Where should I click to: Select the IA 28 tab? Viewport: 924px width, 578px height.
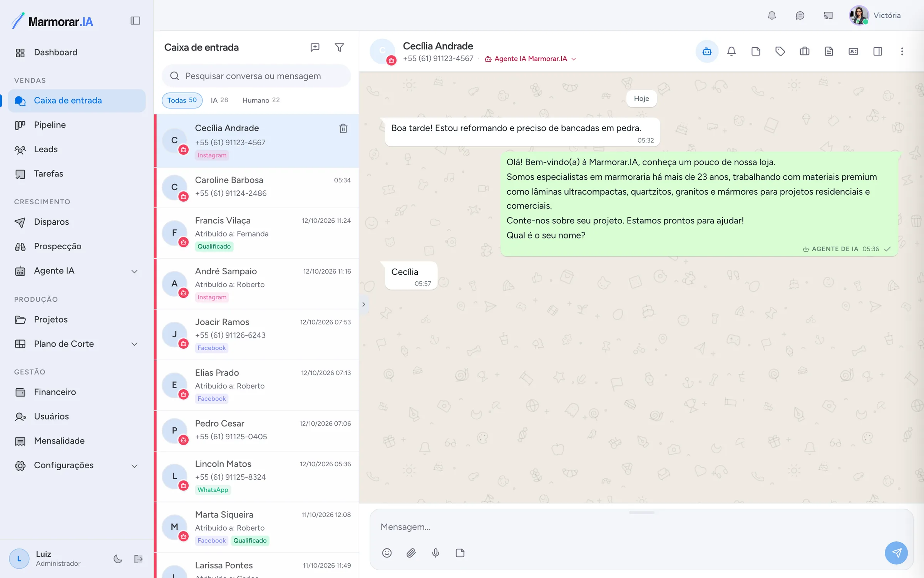point(219,100)
